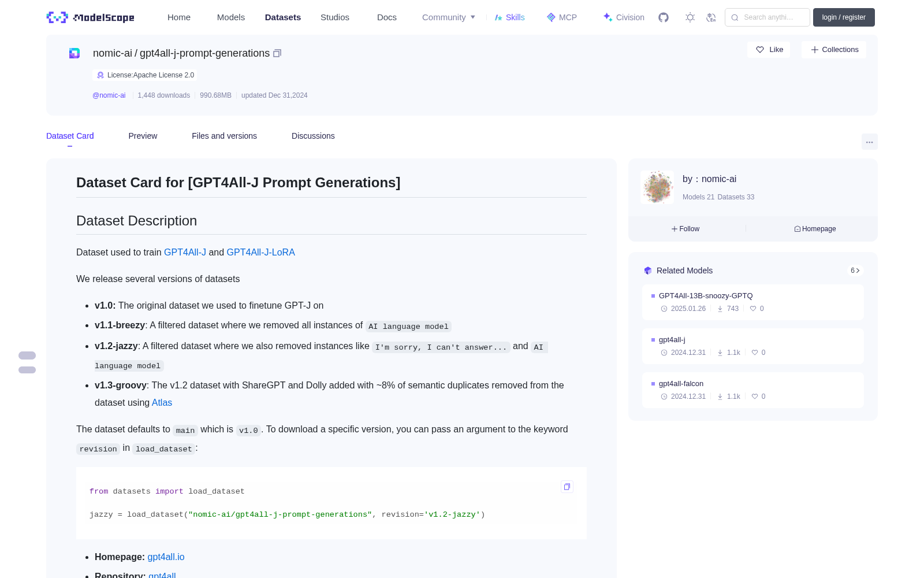This screenshot has height=578, width=924.
Task: Click the nomic-ai avatar thumbnail
Action: tap(657, 187)
